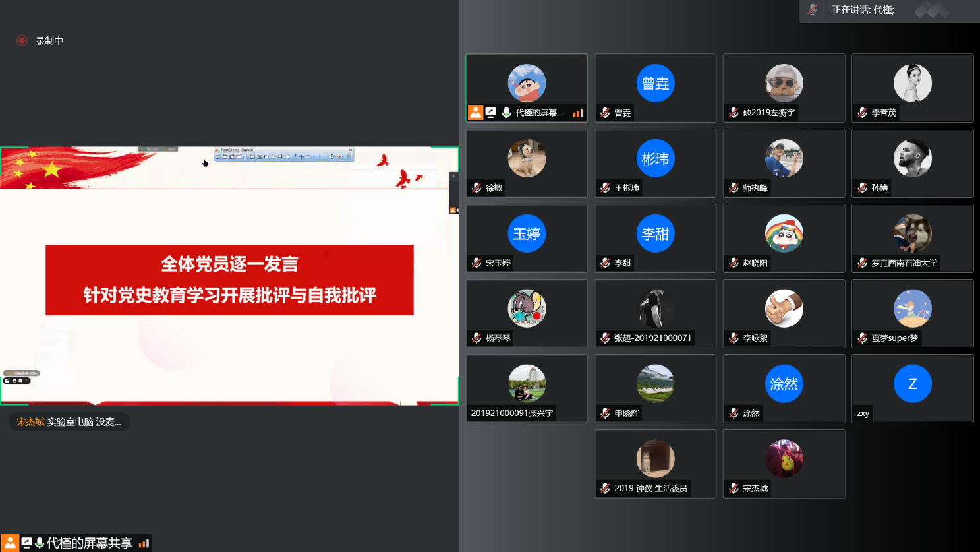This screenshot has width=980, height=552.
Task: Select the zxy participant avatar
Action: pos(912,384)
